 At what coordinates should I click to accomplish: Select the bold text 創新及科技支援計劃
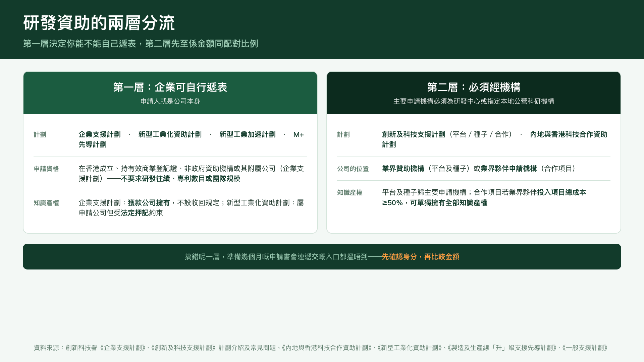[x=414, y=134]
